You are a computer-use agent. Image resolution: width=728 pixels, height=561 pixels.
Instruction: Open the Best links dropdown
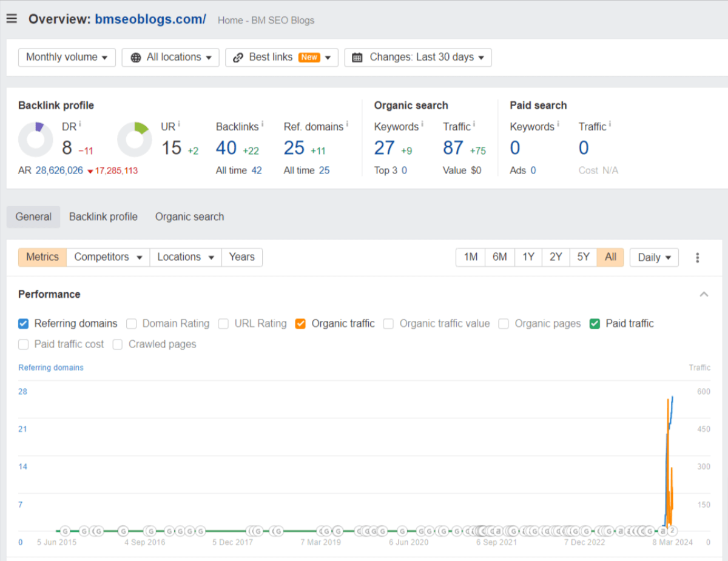pyautogui.click(x=281, y=57)
